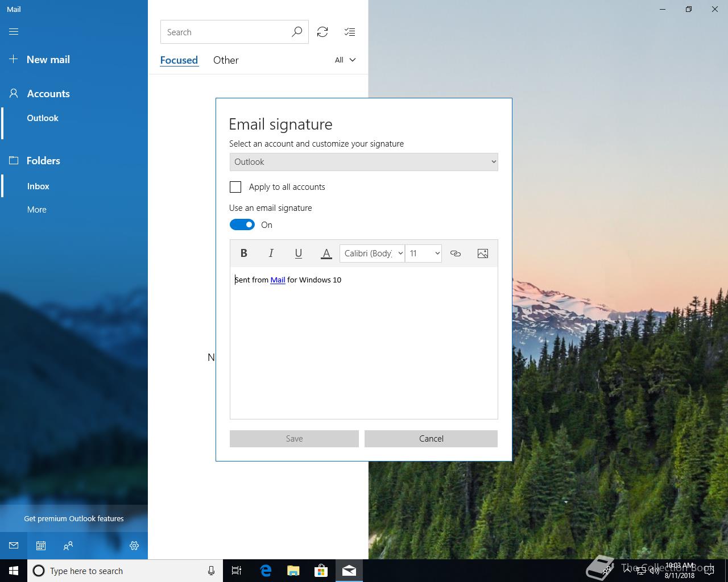Click the microphone icon in taskbar search
The image size is (728, 582).
[211, 571]
